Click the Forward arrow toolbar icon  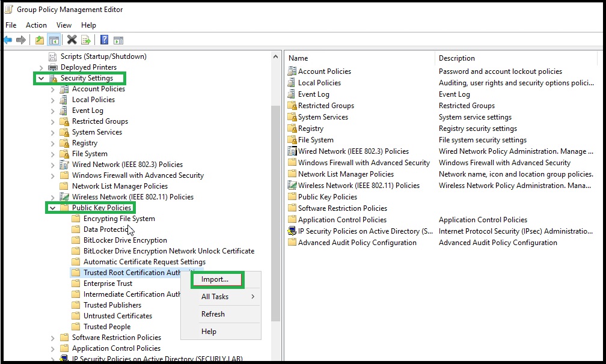21,40
